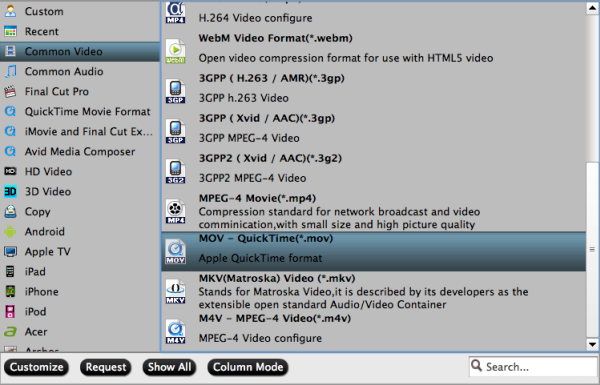The width and height of the screenshot is (600, 385).
Task: Select the Avid Media Composer category
Action: tap(80, 152)
